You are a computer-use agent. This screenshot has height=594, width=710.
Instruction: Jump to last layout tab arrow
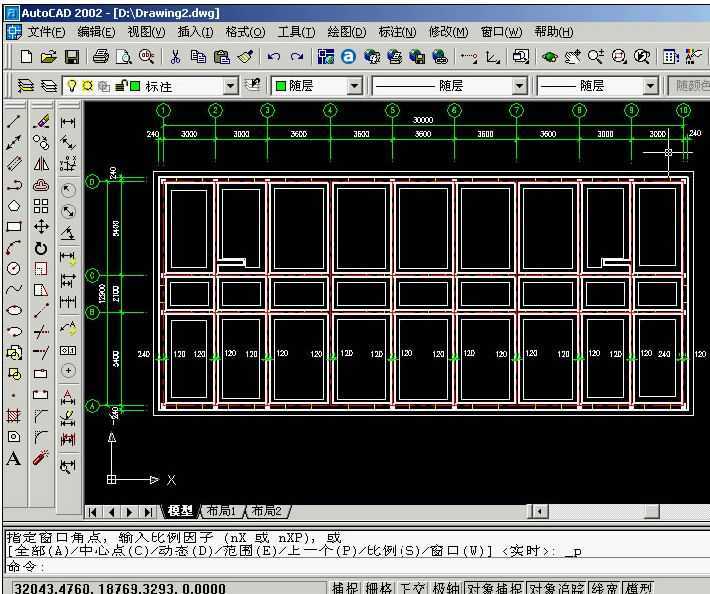coord(148,512)
